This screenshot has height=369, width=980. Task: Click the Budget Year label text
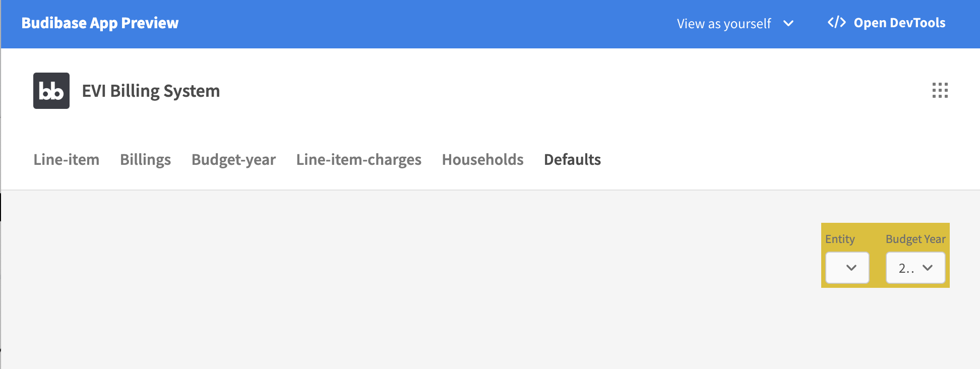click(x=915, y=239)
